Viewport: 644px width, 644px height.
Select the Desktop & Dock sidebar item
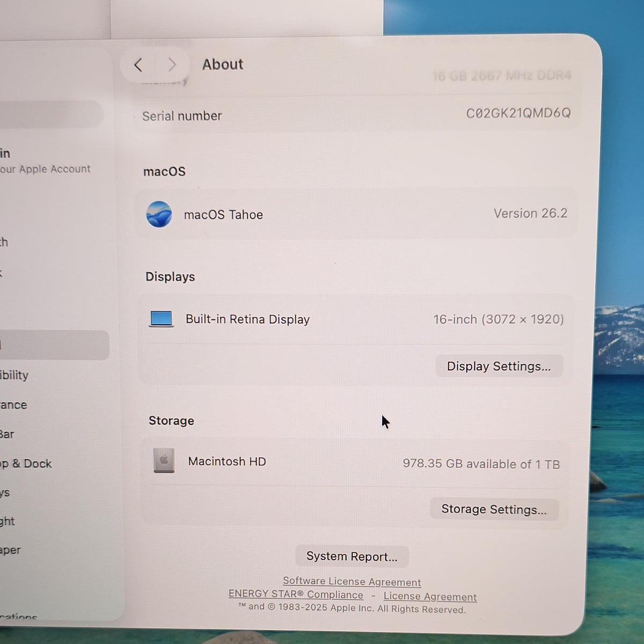click(x=26, y=464)
